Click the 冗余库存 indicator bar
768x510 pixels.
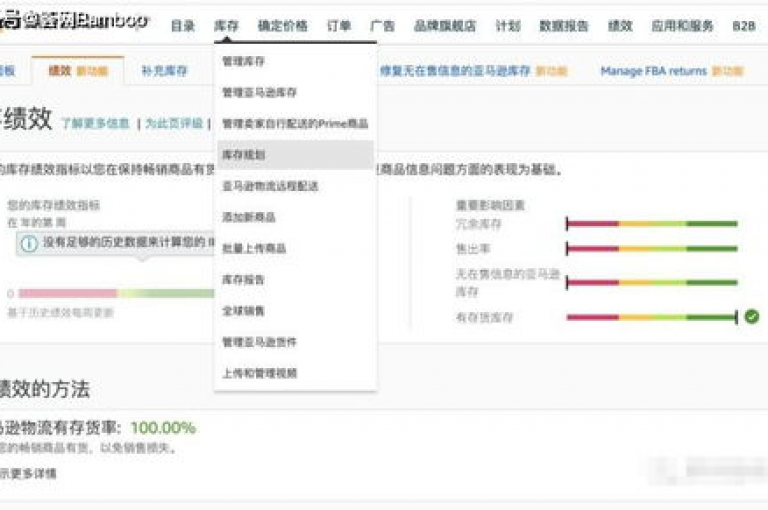652,224
